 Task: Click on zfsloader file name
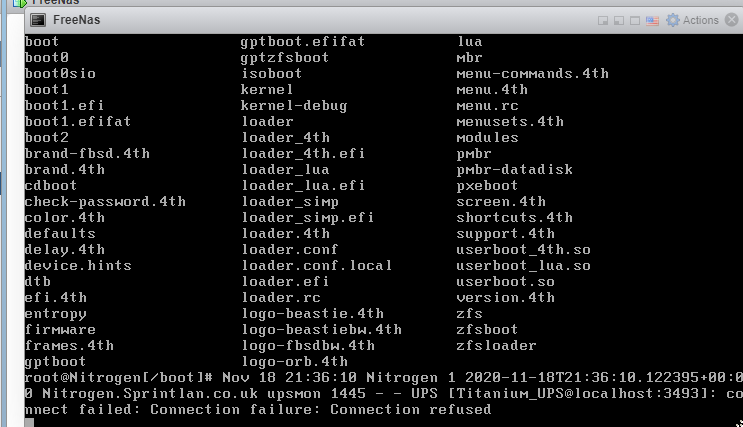click(496, 345)
